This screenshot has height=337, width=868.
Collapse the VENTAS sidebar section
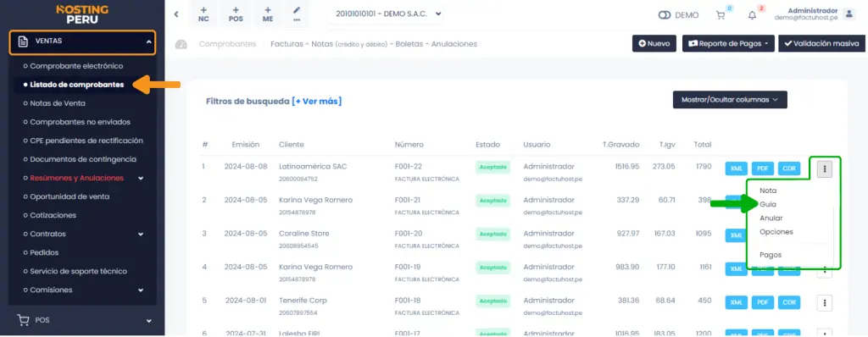pyautogui.click(x=82, y=42)
